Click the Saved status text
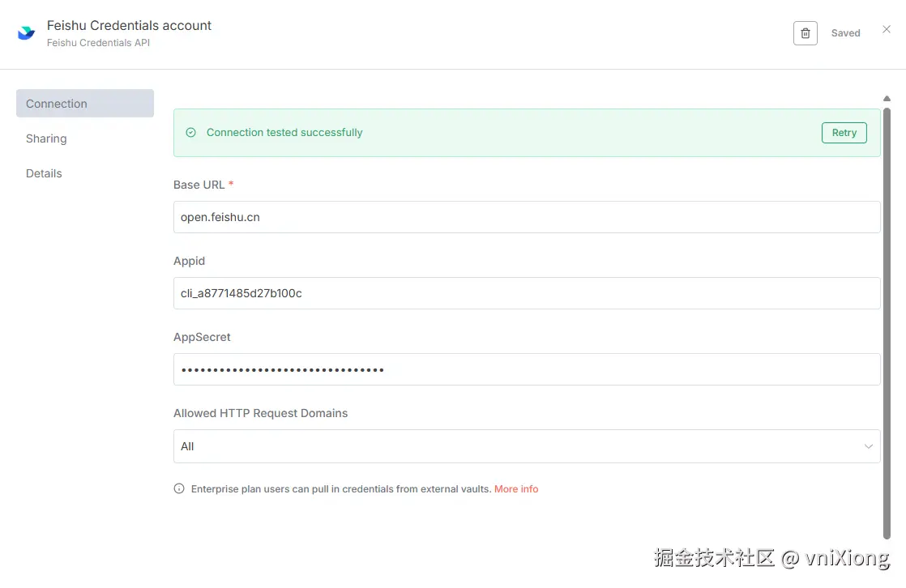This screenshot has width=906, height=588. 845,33
